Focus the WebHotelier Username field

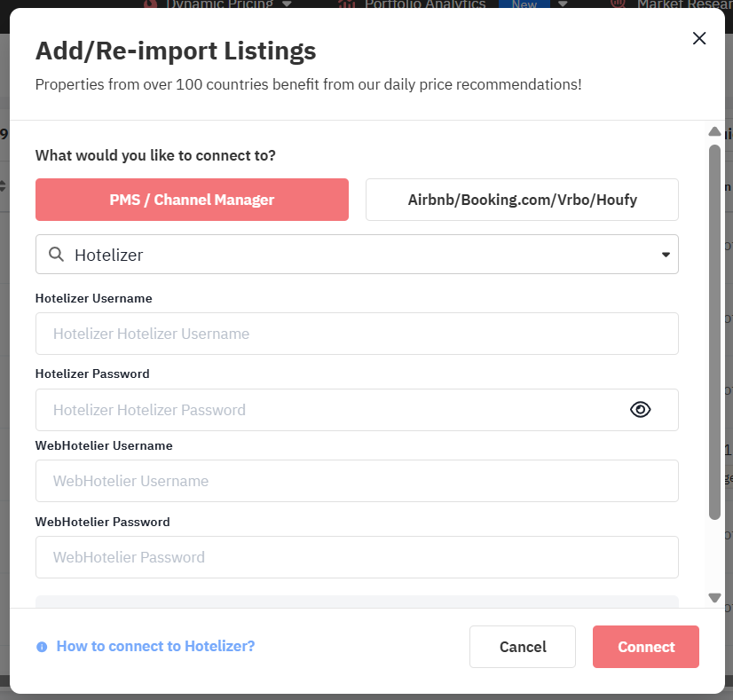coord(357,481)
